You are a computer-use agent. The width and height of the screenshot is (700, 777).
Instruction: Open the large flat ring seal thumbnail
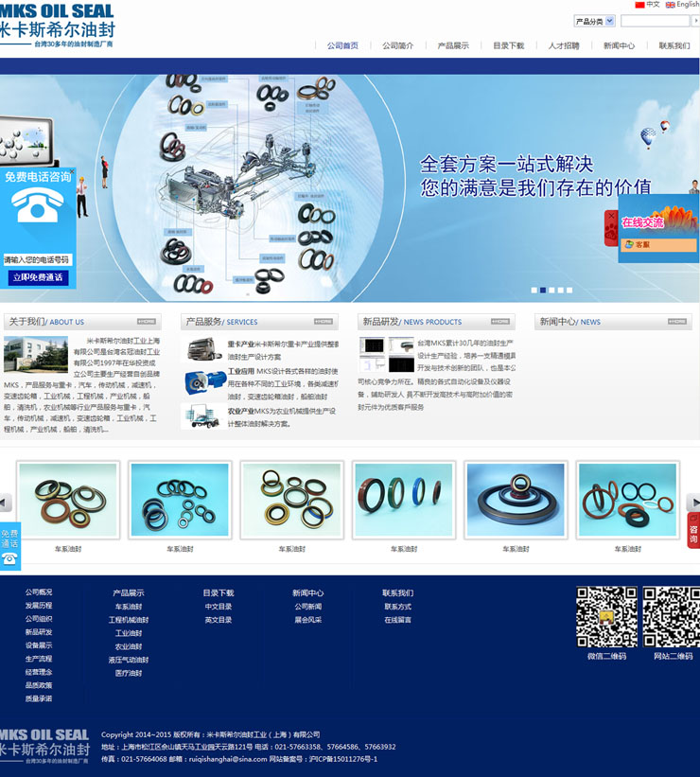[516, 500]
